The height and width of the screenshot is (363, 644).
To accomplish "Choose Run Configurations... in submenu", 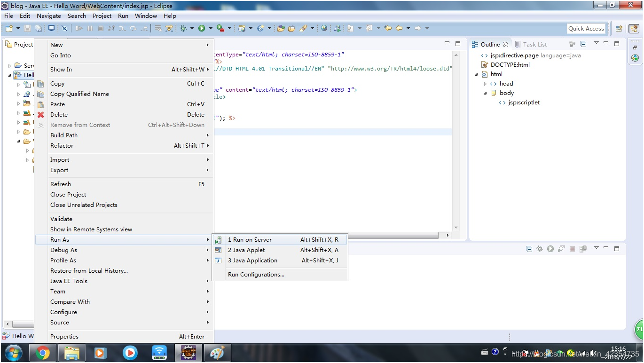I will 280,275.
